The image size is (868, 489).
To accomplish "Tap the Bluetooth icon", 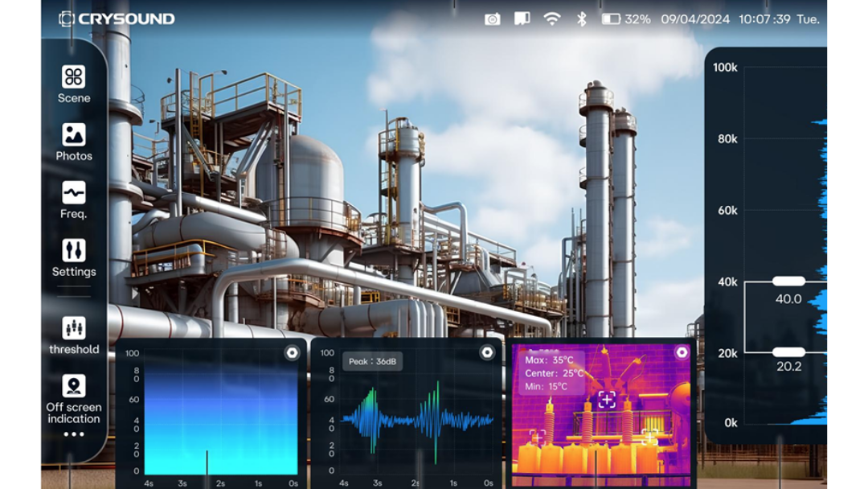I will 582,18.
